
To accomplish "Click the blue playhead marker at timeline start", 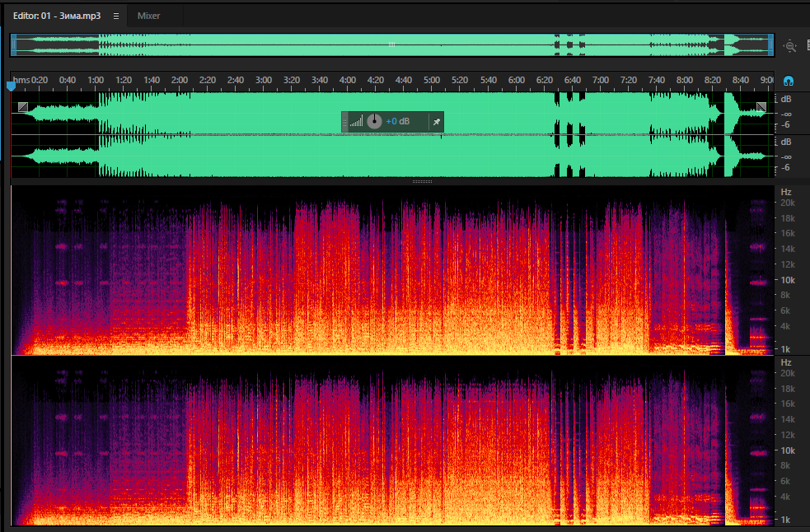I will [11, 86].
